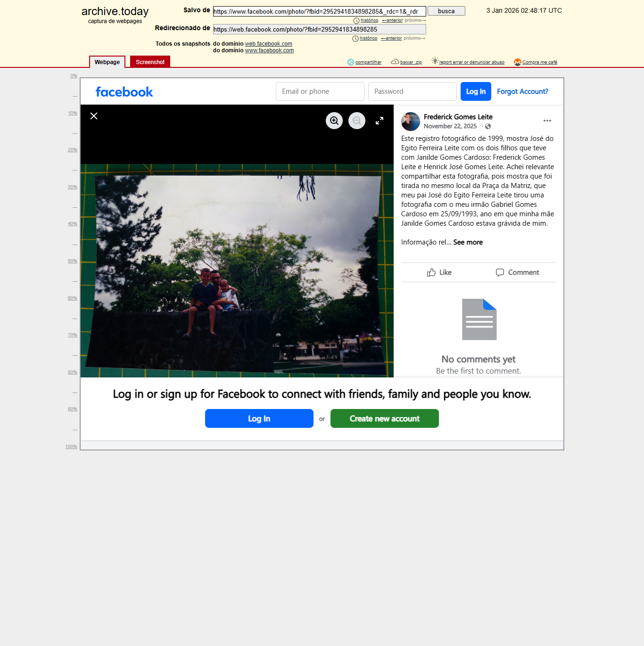Open Frederick Gomes Leite's profile picture

[411, 122]
